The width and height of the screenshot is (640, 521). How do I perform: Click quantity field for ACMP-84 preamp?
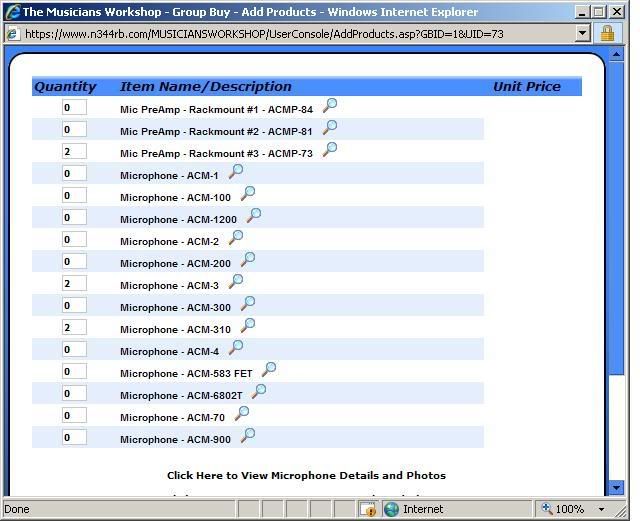74,107
